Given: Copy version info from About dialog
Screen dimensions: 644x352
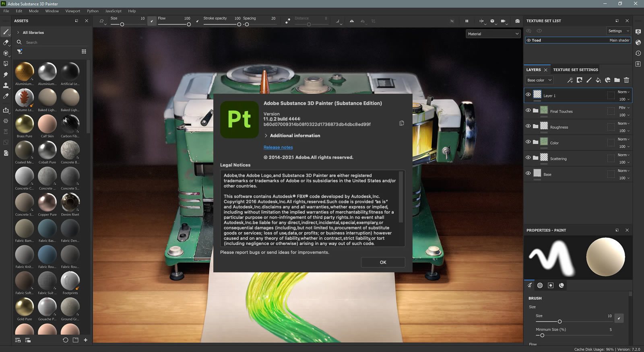Looking at the screenshot, I should pyautogui.click(x=401, y=123).
